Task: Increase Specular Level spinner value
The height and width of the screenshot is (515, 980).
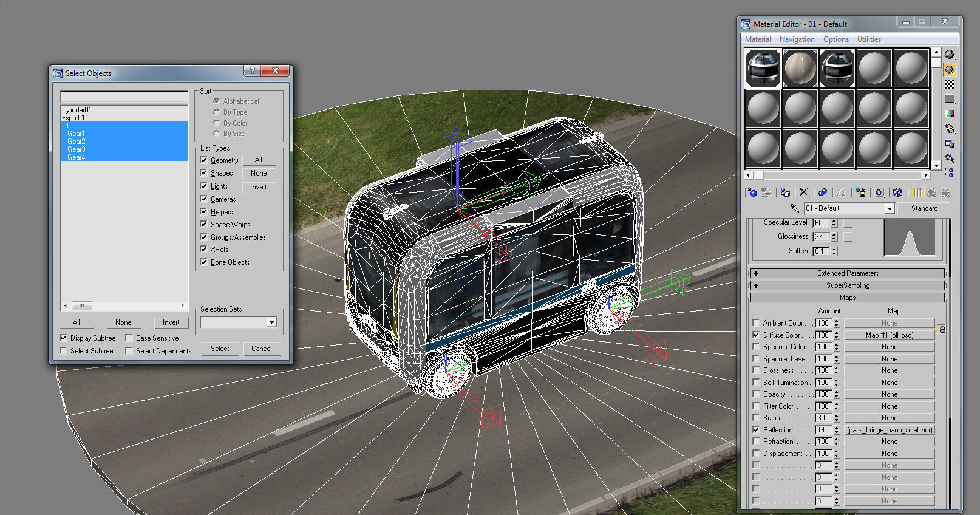Action: click(834, 220)
